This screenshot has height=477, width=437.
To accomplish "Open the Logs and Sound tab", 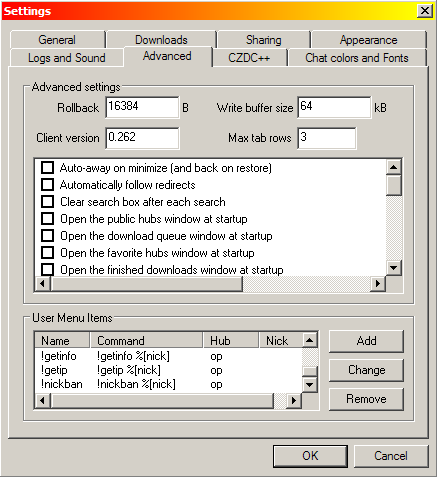I will pos(67,58).
